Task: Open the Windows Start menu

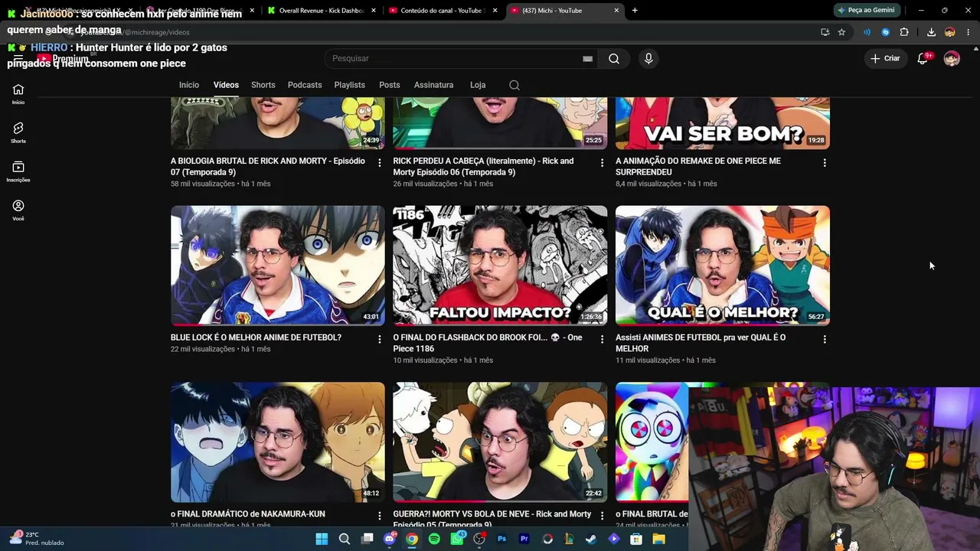Action: tap(322, 539)
